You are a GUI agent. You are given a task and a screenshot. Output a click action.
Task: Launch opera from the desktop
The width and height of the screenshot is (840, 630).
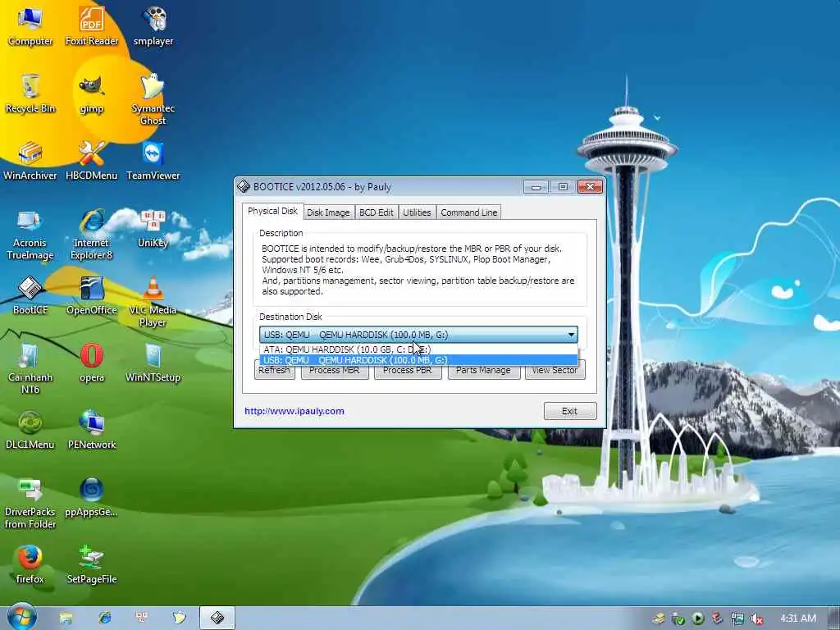tap(92, 363)
